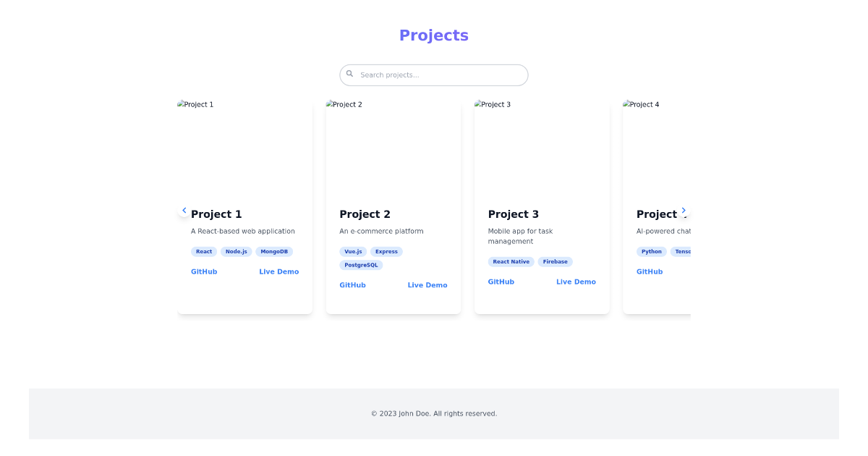Select the React tag on Project 1
Viewport: 868px width, 456px height.
pos(204,251)
